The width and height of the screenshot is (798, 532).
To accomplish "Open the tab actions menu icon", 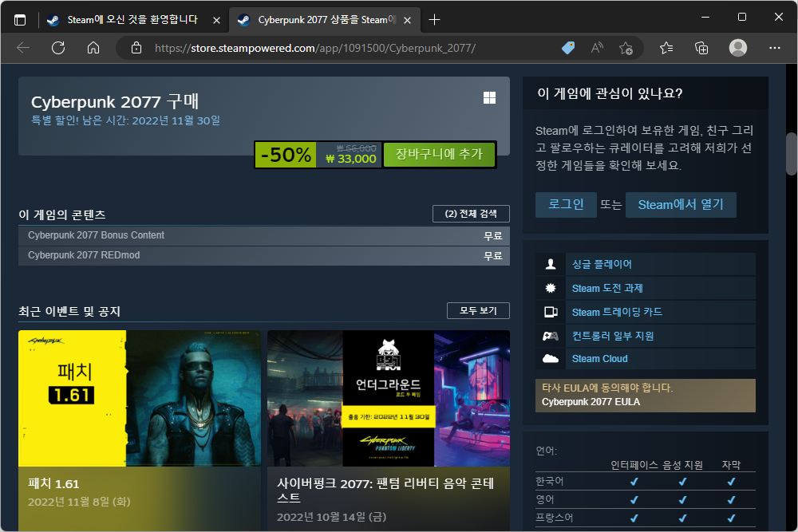I will (20, 20).
